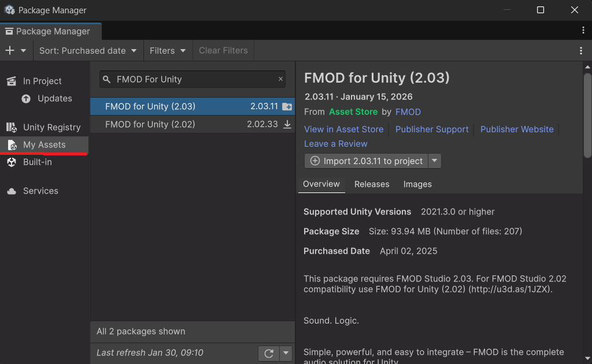Click the import icon next to FMOD 2.03.11

(287, 106)
